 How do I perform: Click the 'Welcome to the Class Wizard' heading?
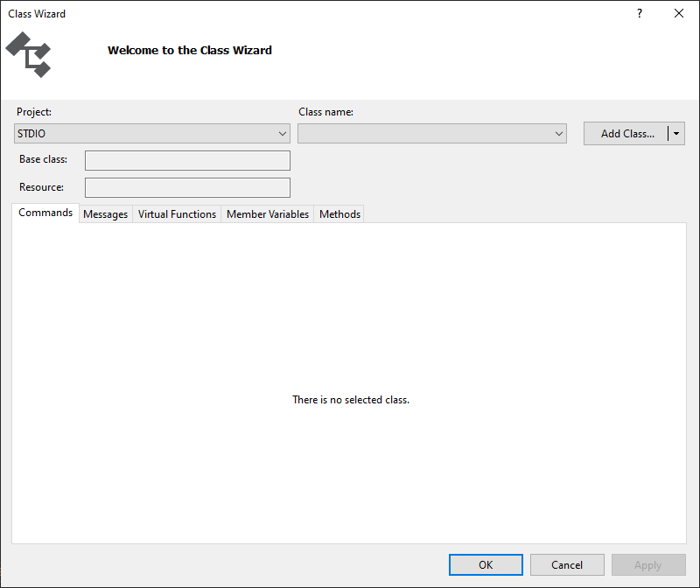point(190,50)
